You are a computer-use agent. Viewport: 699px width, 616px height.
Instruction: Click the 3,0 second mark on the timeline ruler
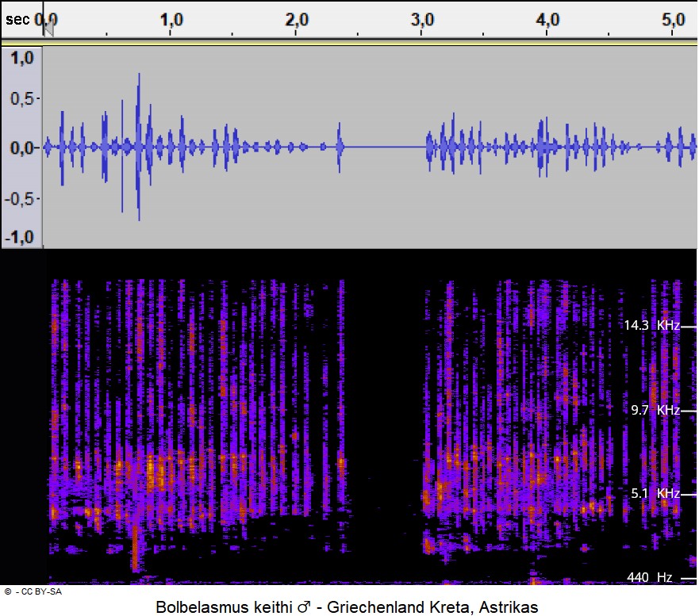coord(423,19)
